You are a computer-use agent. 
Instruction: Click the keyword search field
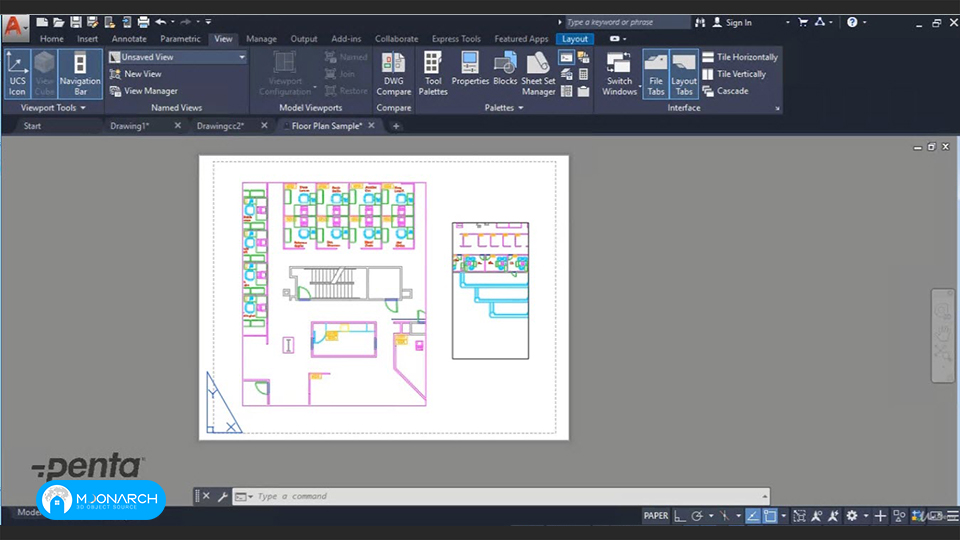point(628,22)
